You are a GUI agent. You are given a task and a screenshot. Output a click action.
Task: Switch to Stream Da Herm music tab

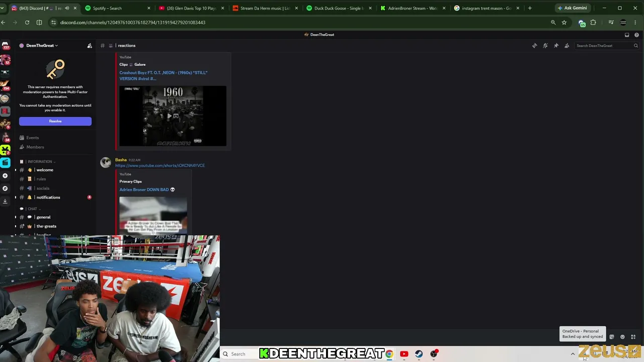coord(265,8)
